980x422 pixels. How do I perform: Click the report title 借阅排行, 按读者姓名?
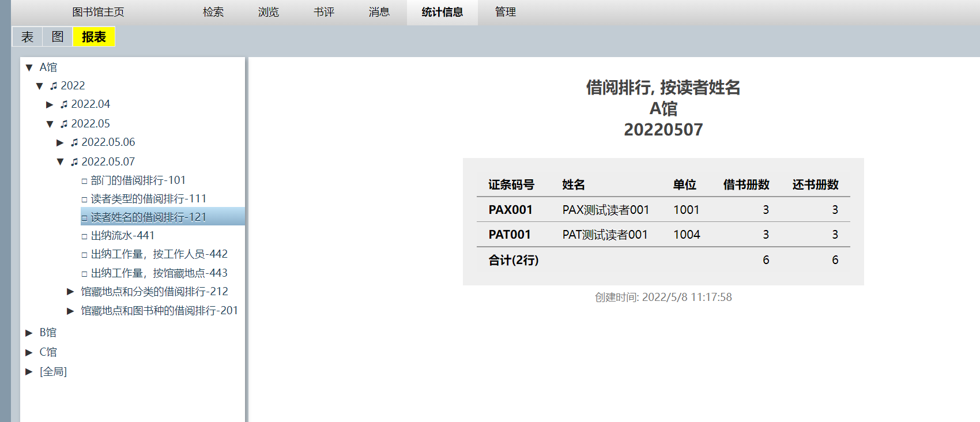(x=664, y=88)
